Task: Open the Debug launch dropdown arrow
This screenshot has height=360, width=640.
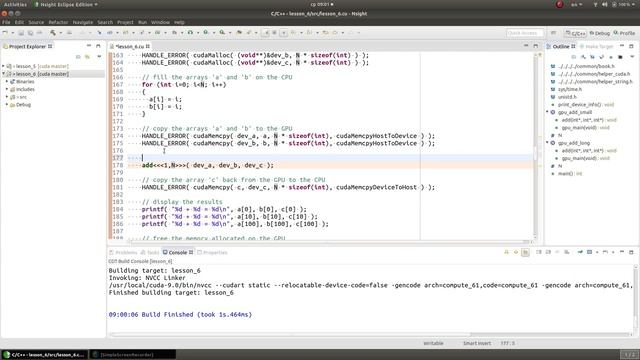Action: coord(181,33)
